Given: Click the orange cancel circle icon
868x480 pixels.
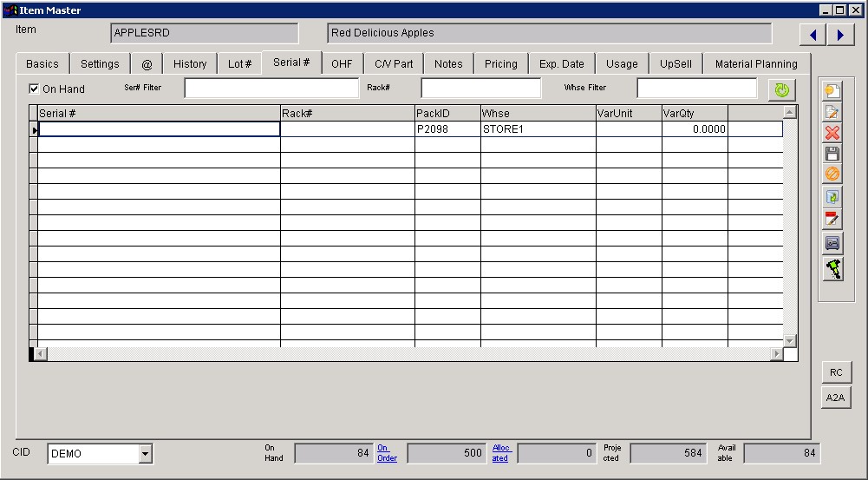Looking at the screenshot, I should 832,174.
